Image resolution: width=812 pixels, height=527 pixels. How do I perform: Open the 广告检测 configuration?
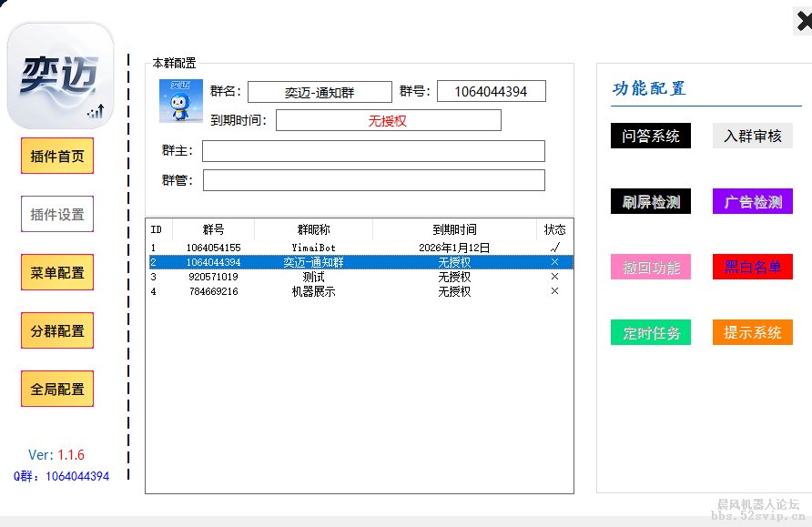(753, 202)
